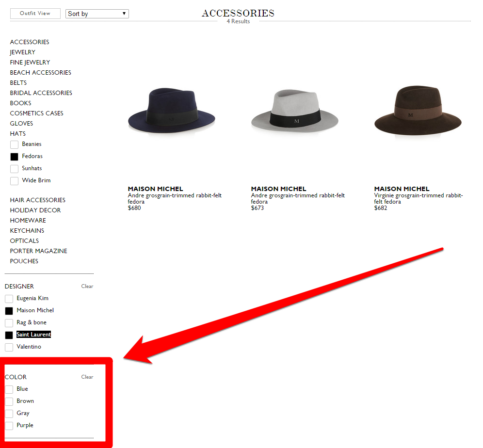Image resolution: width=483 pixels, height=448 pixels.
Task: Clear the Color filters
Action: 87,377
